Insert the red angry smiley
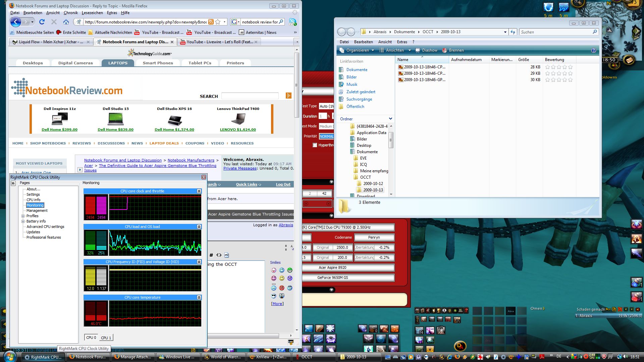Image resolution: width=644 pixels, height=362 pixels. point(282,288)
